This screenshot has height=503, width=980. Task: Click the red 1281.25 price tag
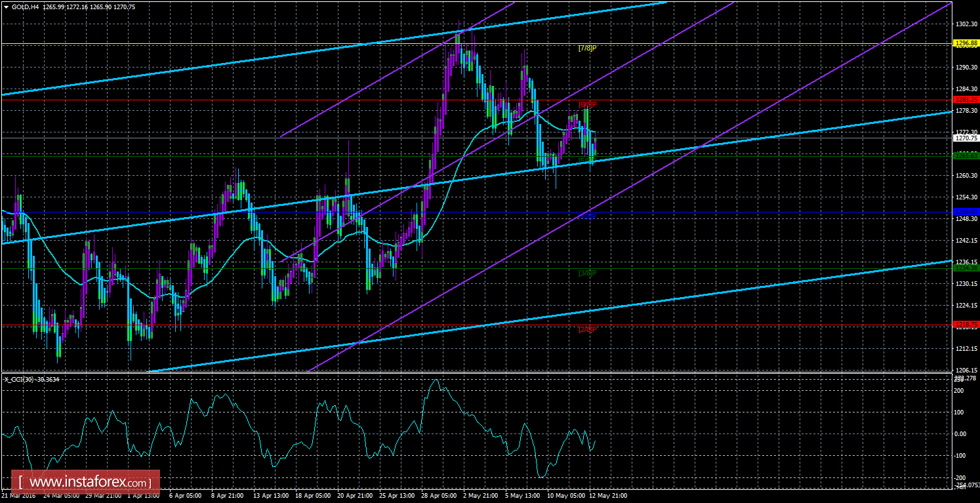click(967, 100)
